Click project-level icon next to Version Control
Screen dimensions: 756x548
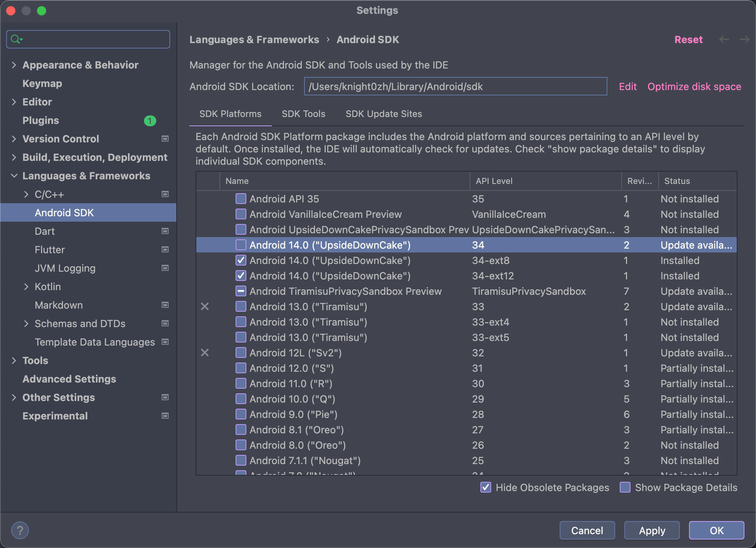(165, 139)
